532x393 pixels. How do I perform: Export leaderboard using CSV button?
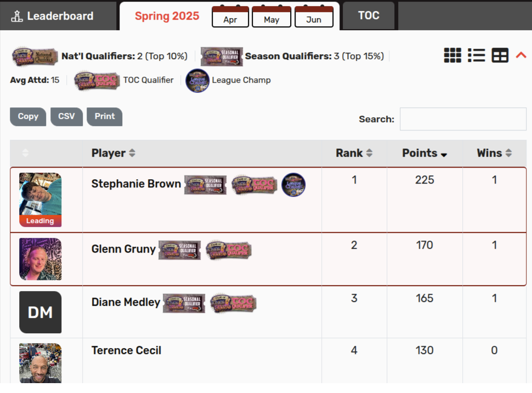click(66, 116)
